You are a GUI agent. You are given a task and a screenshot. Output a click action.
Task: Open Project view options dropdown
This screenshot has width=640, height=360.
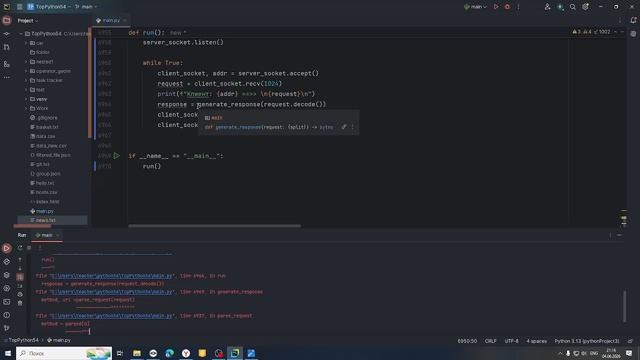click(28, 20)
